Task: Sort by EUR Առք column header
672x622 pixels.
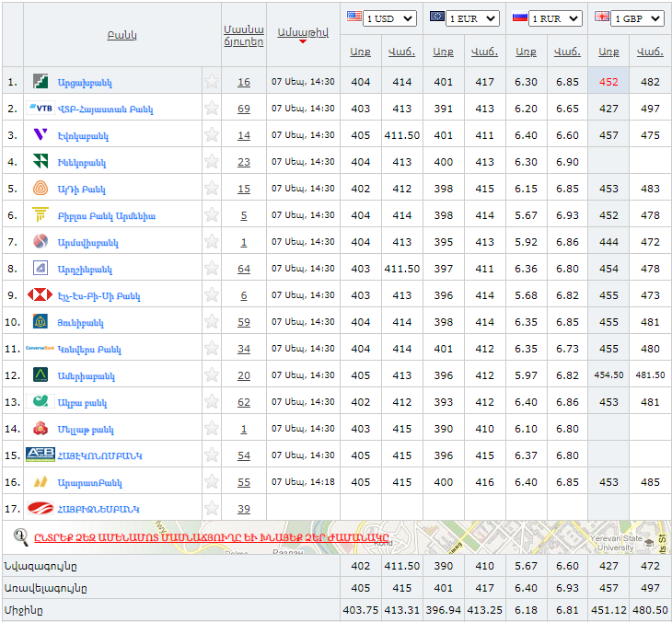Action: (443, 52)
